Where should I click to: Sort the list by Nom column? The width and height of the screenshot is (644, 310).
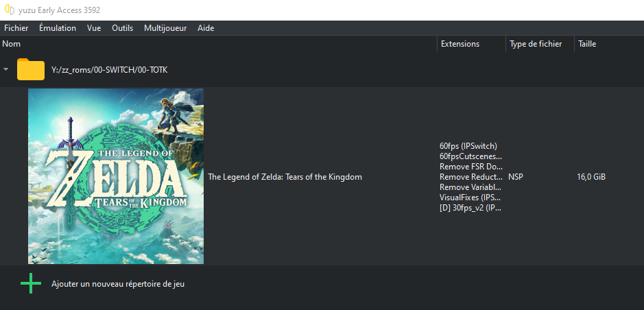tap(12, 44)
